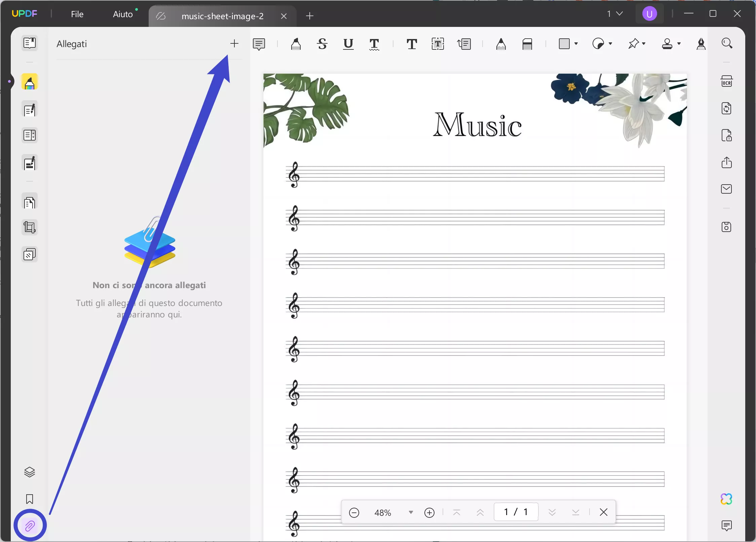Go to the previous page
756x542 pixels.
coord(480,512)
